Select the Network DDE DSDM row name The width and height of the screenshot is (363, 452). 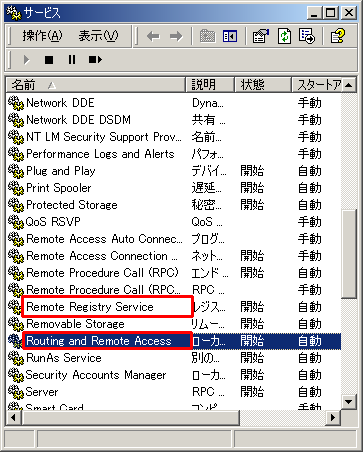point(78,120)
